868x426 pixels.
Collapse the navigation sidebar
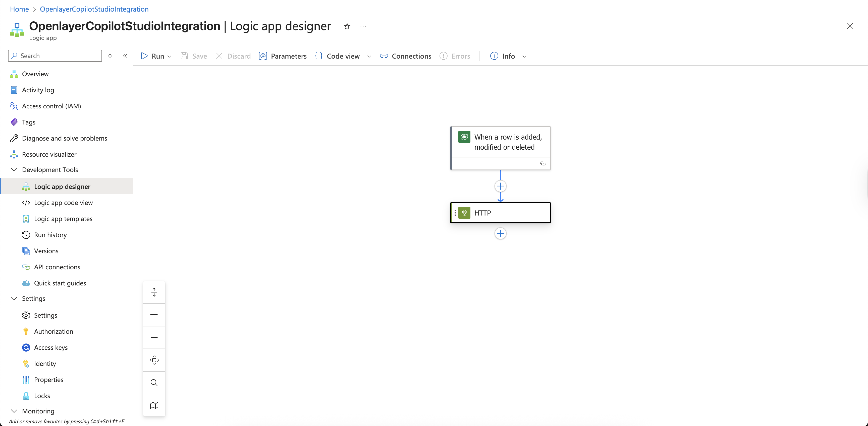pyautogui.click(x=125, y=56)
